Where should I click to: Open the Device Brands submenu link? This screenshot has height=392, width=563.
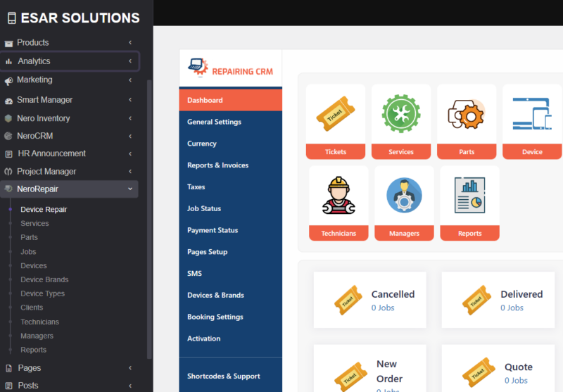44,279
